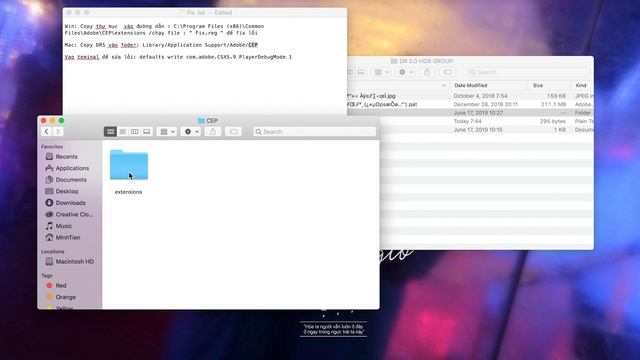Click the Fix.txt window title bar
640x360 pixels.
(205, 13)
